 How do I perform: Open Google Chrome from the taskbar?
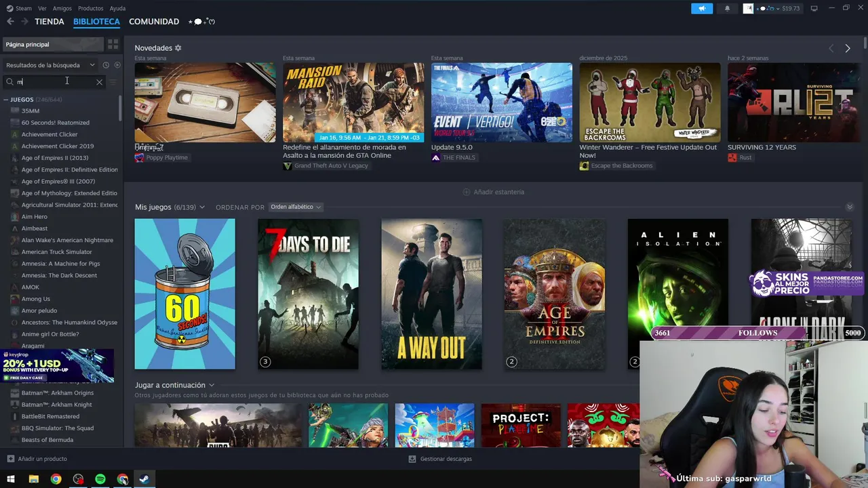tap(56, 479)
